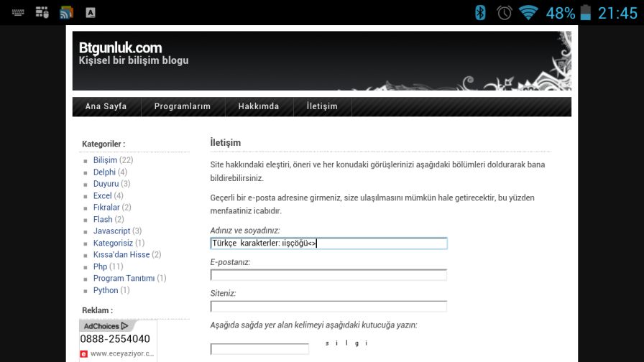Image resolution: width=644 pixels, height=362 pixels.
Task: Tap the alarm clock status icon
Action: click(x=505, y=13)
